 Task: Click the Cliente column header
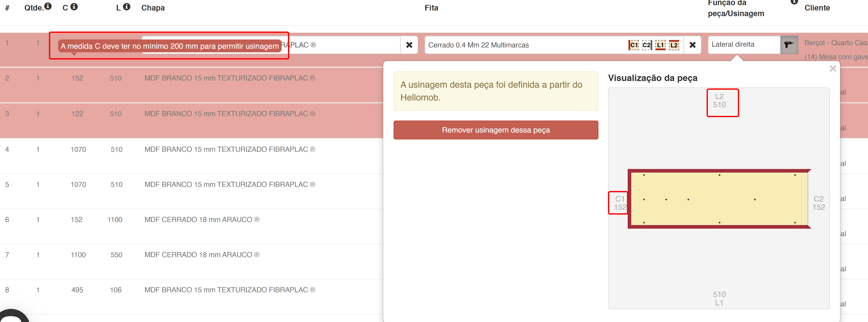click(817, 8)
